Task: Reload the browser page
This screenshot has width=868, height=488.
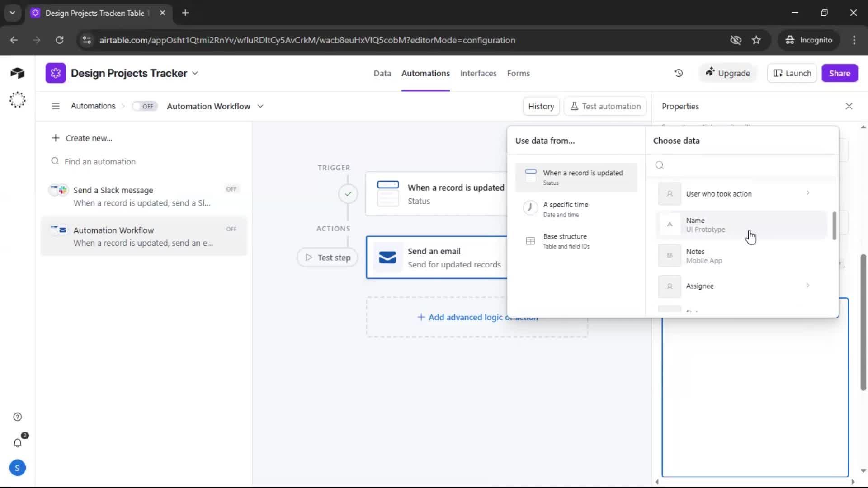Action: 59,40
